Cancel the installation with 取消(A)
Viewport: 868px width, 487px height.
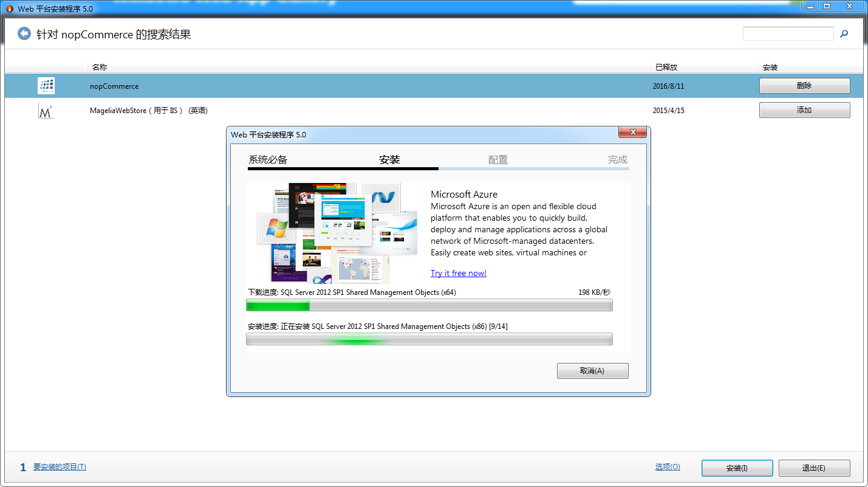pos(592,371)
